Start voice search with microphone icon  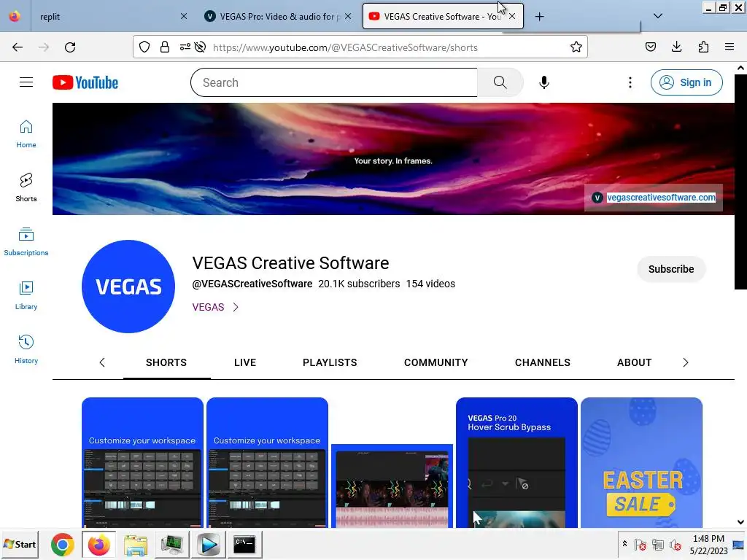543,82
